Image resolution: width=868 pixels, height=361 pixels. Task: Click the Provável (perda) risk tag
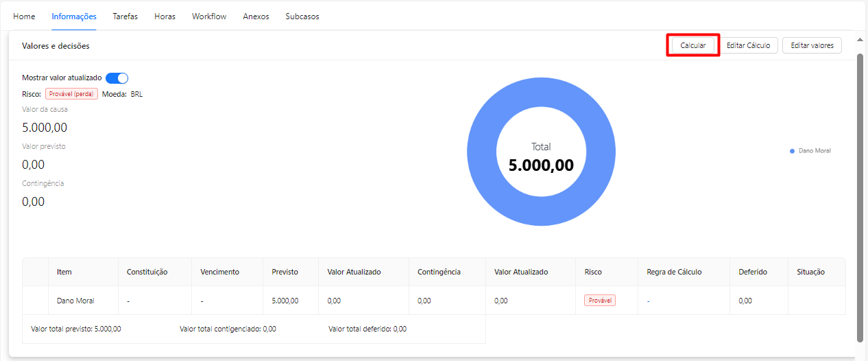tap(71, 94)
